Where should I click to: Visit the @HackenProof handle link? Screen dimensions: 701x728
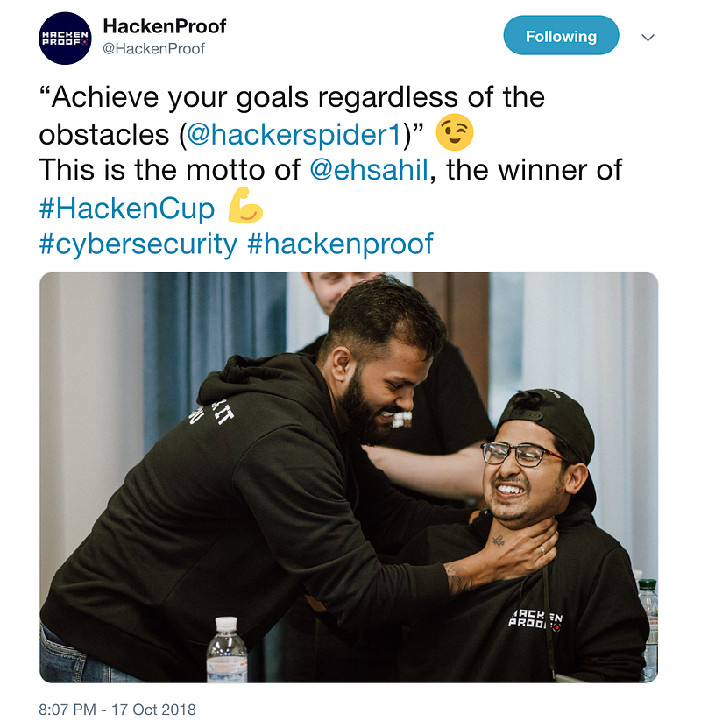[153, 49]
